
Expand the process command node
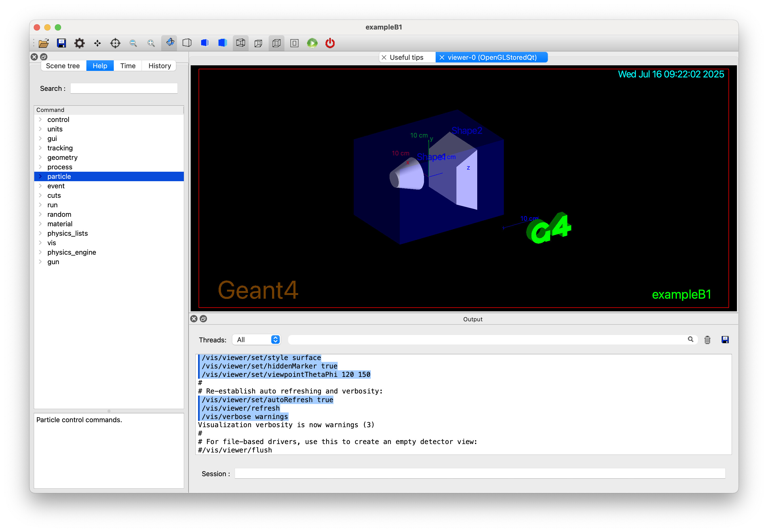pos(40,167)
